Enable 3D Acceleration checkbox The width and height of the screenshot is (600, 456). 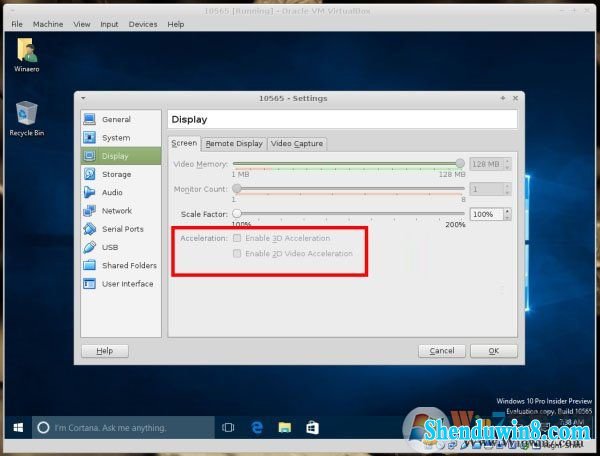coord(237,238)
